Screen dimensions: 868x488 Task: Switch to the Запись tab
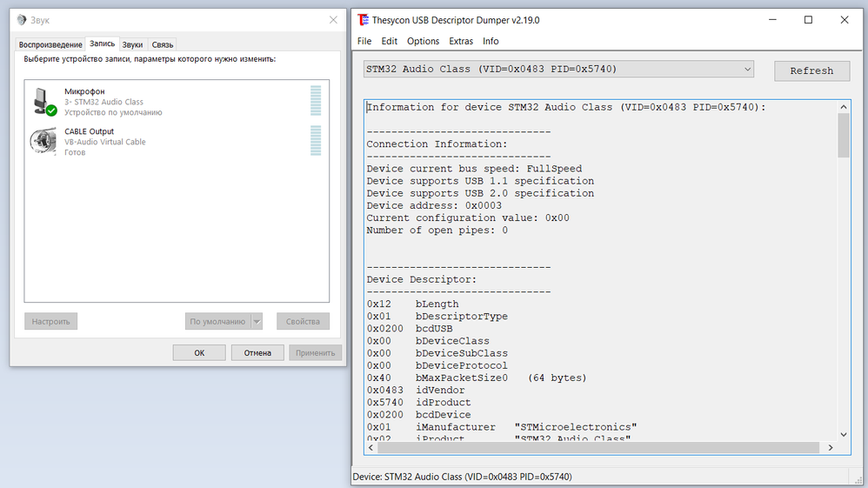point(103,43)
